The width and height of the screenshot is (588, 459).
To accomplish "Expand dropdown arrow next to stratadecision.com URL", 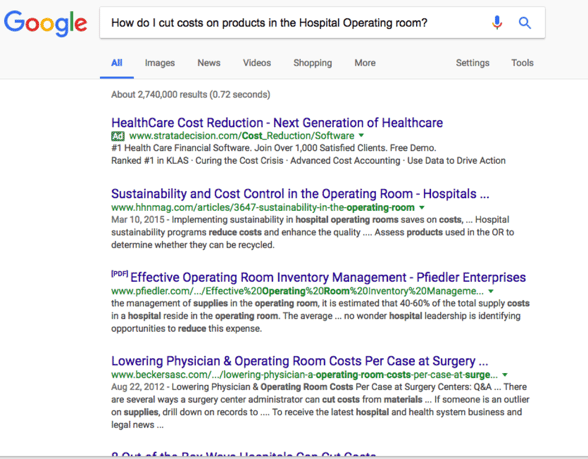I will click(x=361, y=135).
